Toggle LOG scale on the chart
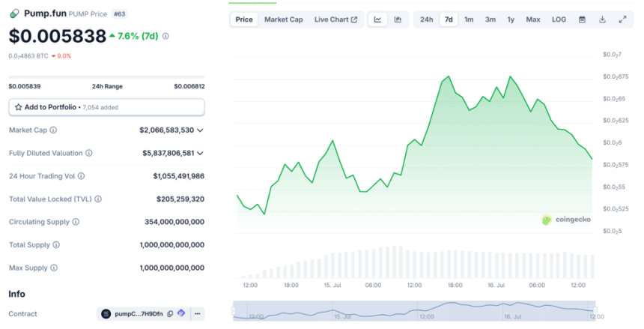Viewport: 644px width, 329px height. coord(559,19)
